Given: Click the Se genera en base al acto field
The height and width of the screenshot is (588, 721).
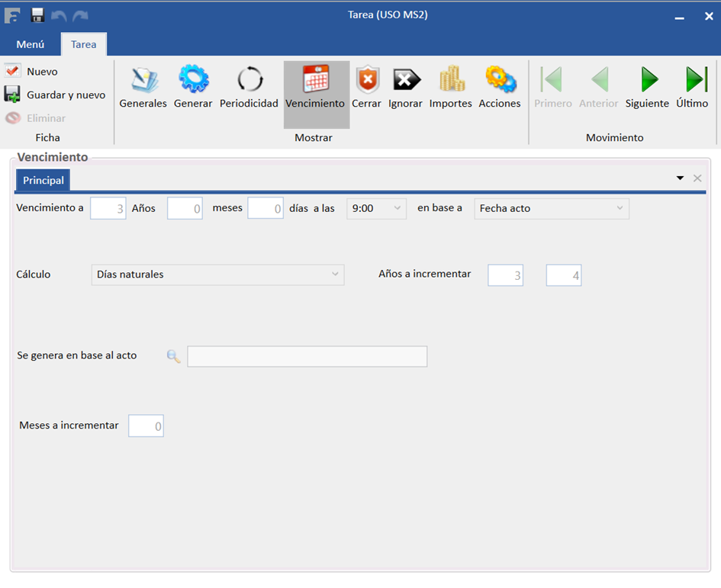Looking at the screenshot, I should point(307,356).
